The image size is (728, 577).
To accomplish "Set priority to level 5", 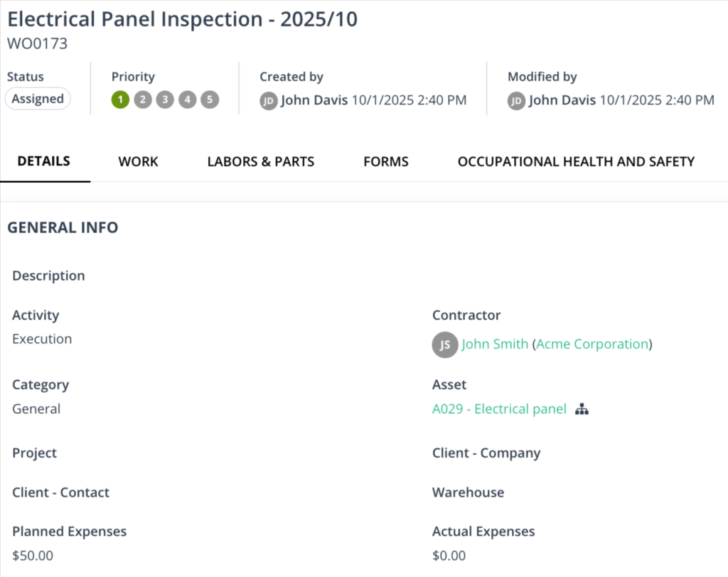I will point(210,100).
